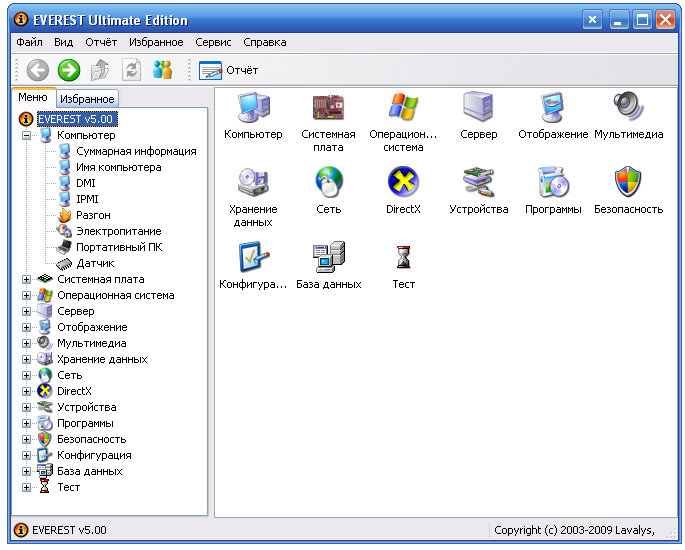Open the Безопасность shield icon

coord(628,182)
